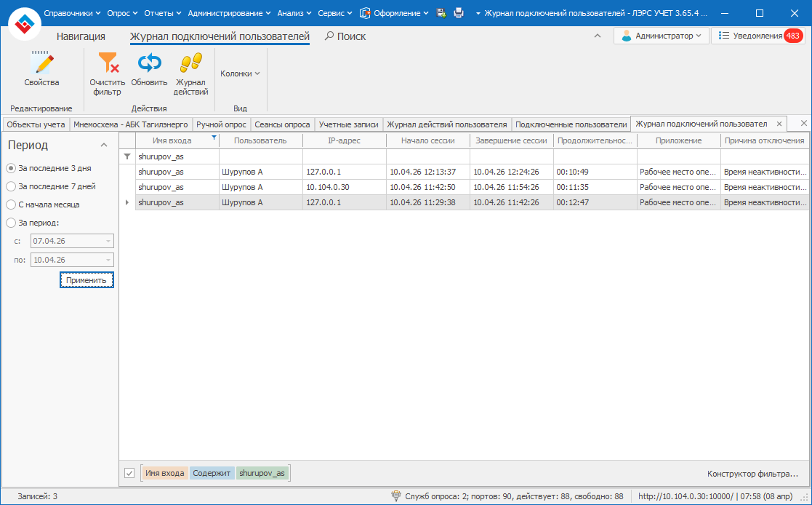
Task: Click the Имя входа filter input field
Action: coord(177,156)
